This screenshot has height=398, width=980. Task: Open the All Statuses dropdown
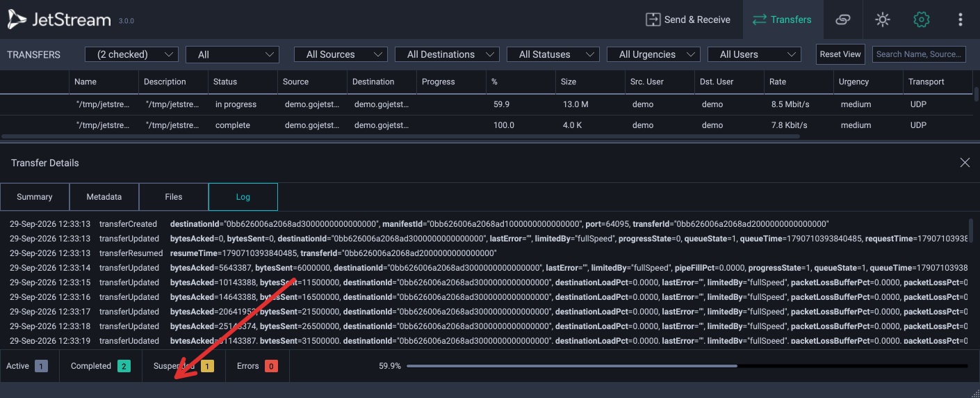pyautogui.click(x=553, y=54)
